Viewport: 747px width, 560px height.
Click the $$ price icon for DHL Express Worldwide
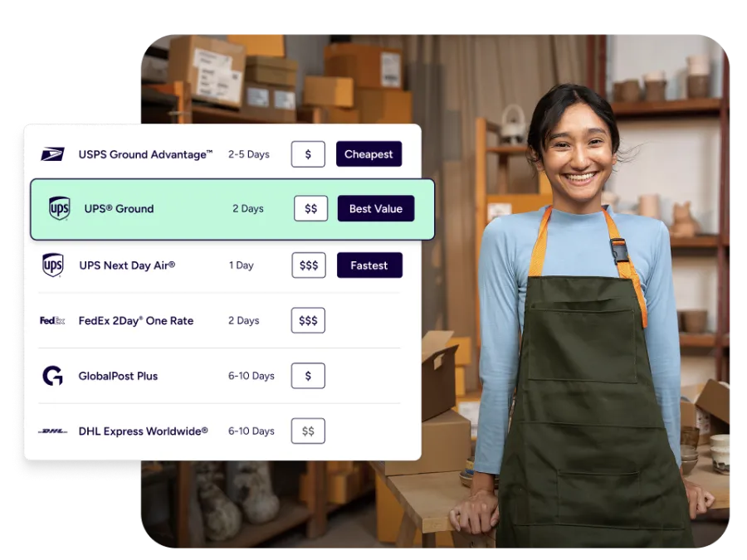tap(307, 431)
